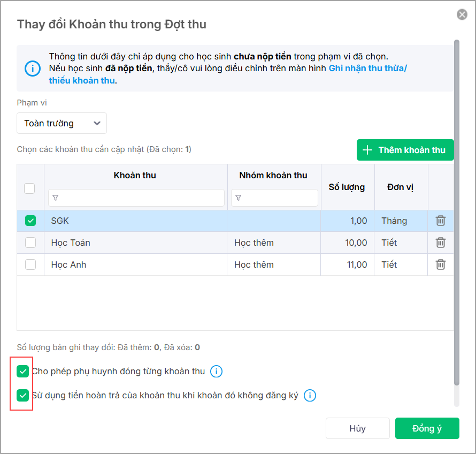Viewport: 476px width, 454px height.
Task: Toggle the select-all header checkbox
Action: tap(30, 188)
